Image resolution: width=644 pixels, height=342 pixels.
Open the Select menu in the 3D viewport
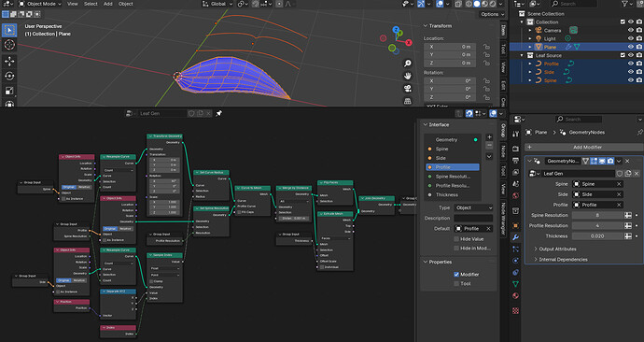91,4
